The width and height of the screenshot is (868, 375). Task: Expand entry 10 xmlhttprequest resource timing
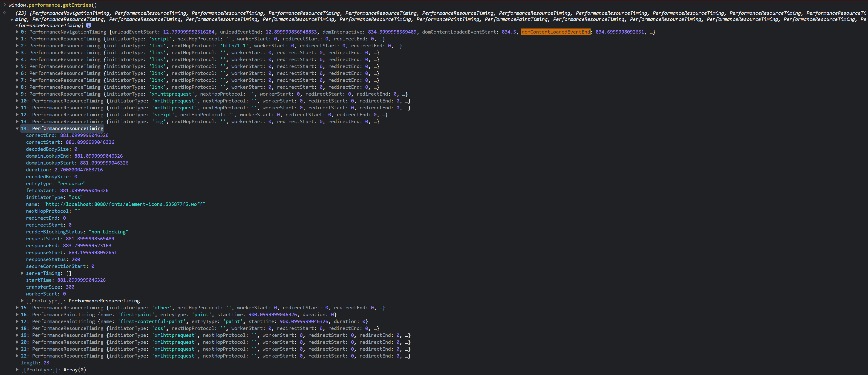coord(17,101)
